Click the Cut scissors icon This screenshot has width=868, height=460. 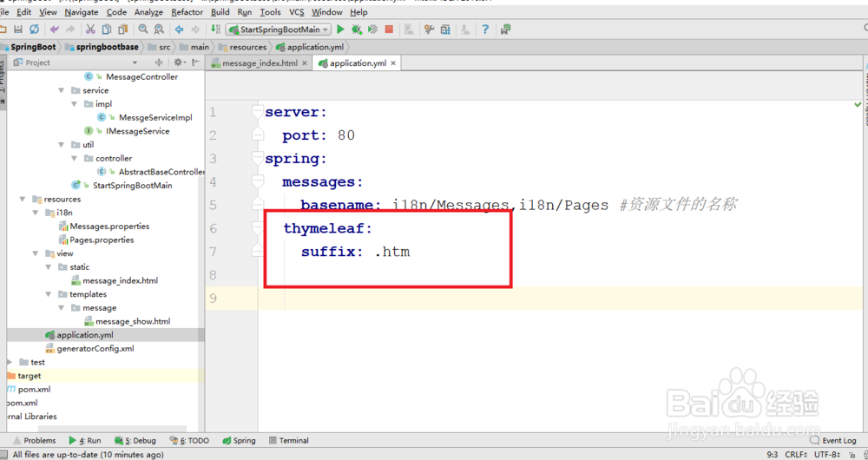91,30
